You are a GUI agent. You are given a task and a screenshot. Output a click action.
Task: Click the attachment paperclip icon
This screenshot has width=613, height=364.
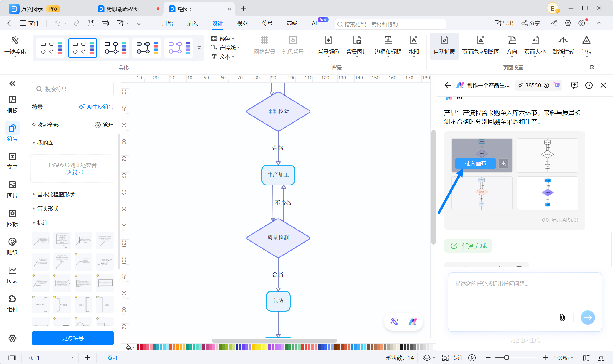tap(562, 318)
